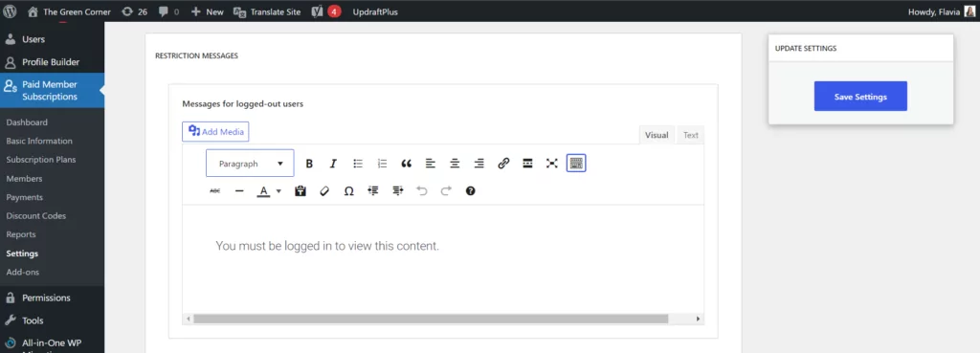Screen dimensions: 980x353
Task: Click Paste as text icon
Action: coord(300,190)
